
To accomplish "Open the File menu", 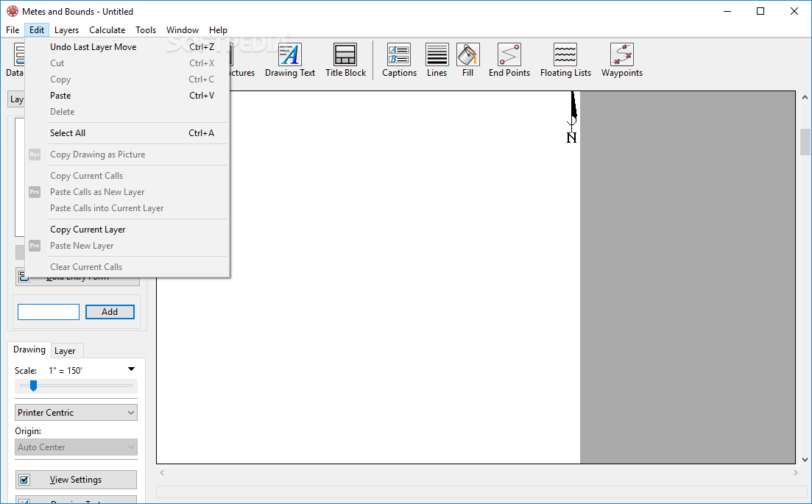I will pyautogui.click(x=13, y=30).
